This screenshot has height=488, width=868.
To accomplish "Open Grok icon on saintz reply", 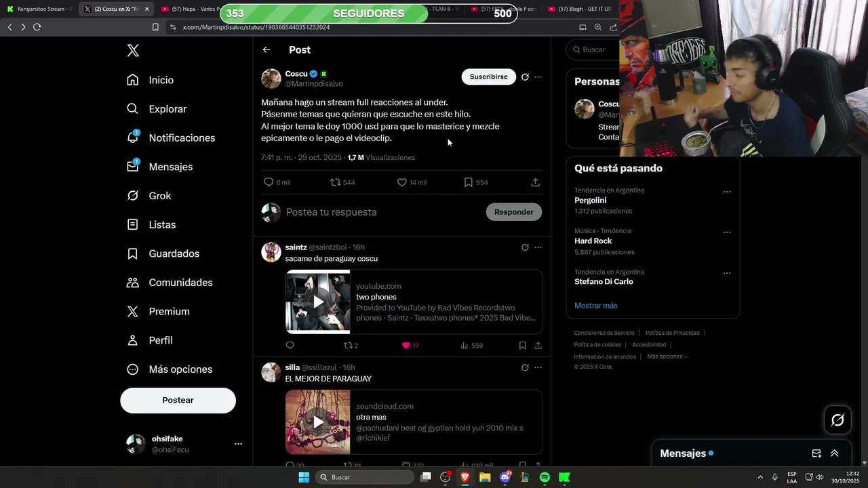I will [x=525, y=247].
